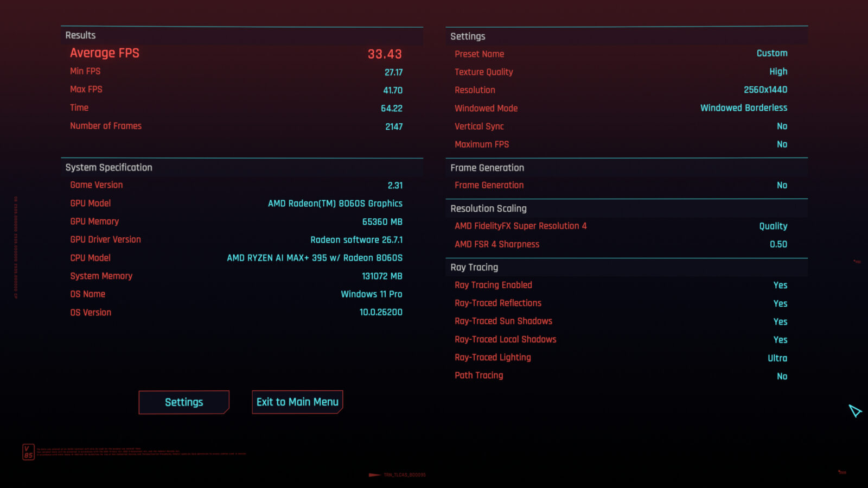Select the Texture Quality label
The width and height of the screenshot is (868, 488).
point(484,72)
